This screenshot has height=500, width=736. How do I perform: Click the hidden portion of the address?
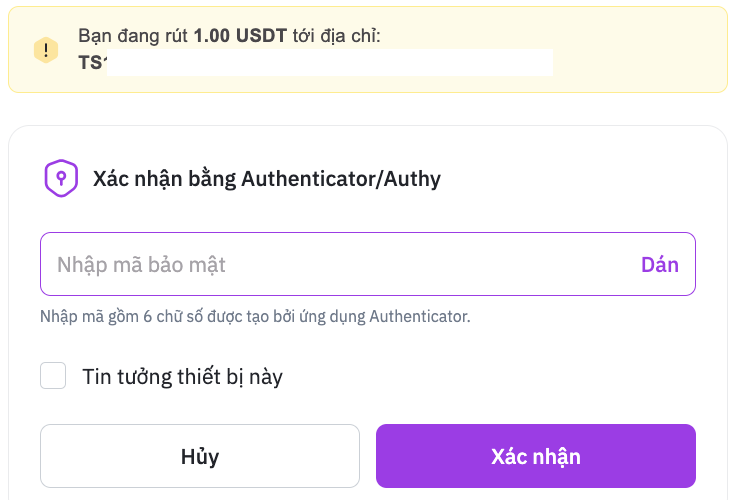tap(330, 63)
